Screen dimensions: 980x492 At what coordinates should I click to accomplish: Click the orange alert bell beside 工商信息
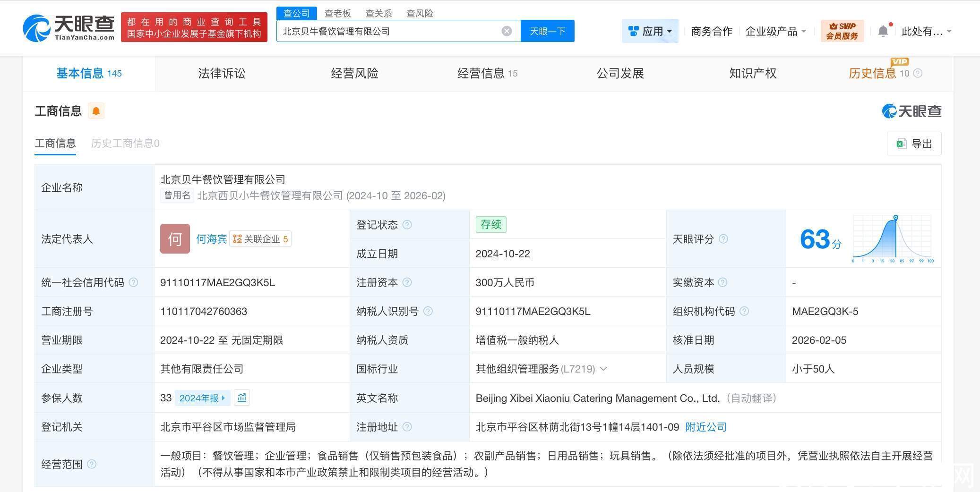tap(96, 111)
